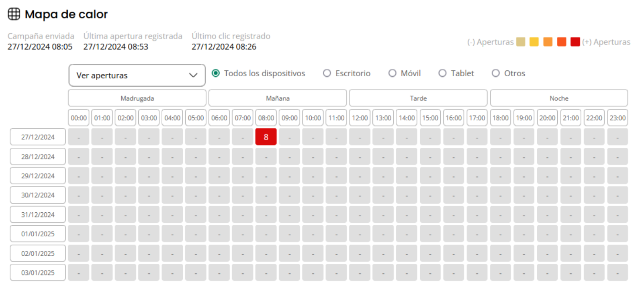Click the 08:00 hour column header

pos(266,118)
